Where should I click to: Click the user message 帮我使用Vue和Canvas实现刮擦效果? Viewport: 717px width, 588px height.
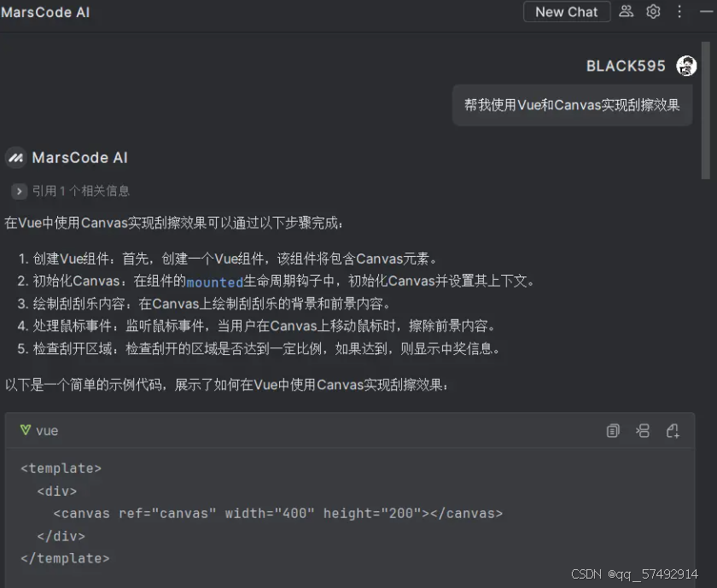[x=572, y=105]
